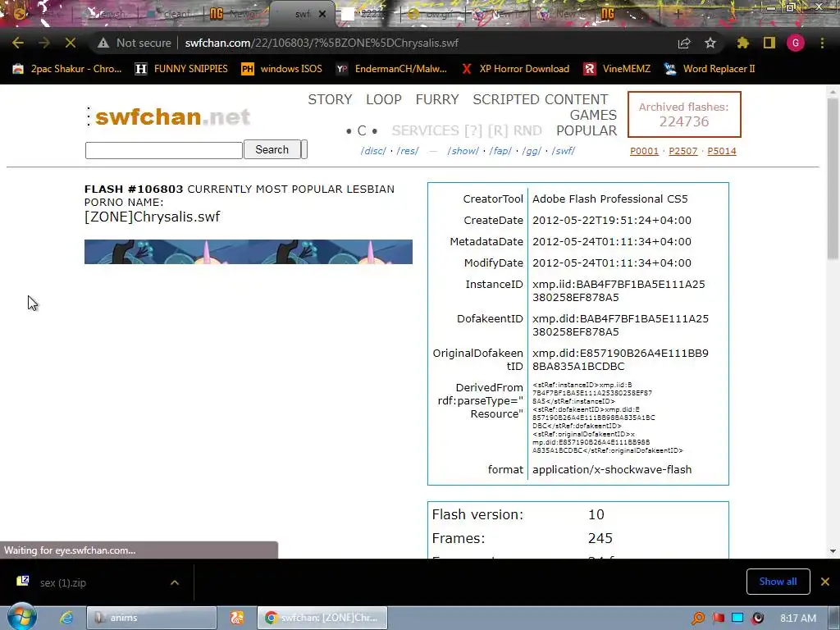Open the /show/ board link
Screen dimensions: 840x630
[x=463, y=151]
